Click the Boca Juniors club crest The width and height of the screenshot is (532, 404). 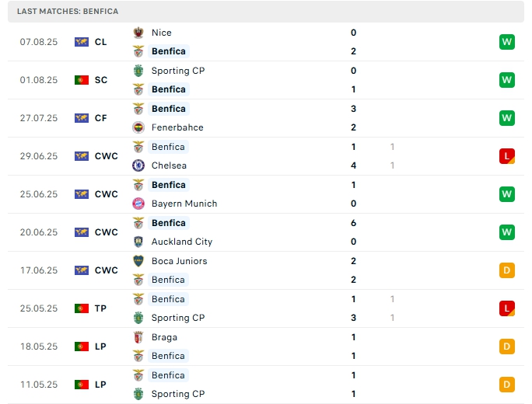[x=138, y=261]
